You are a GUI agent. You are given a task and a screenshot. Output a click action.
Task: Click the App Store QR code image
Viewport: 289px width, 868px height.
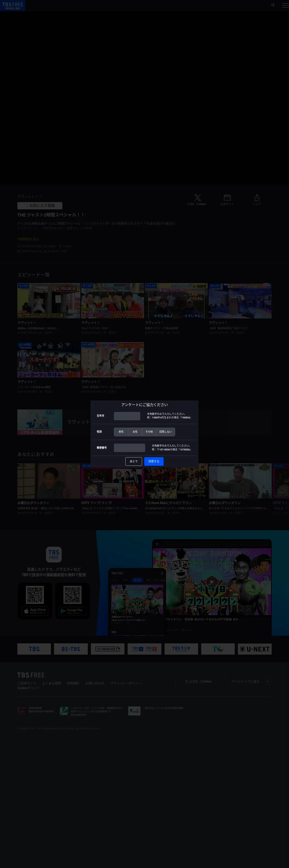[x=35, y=595]
